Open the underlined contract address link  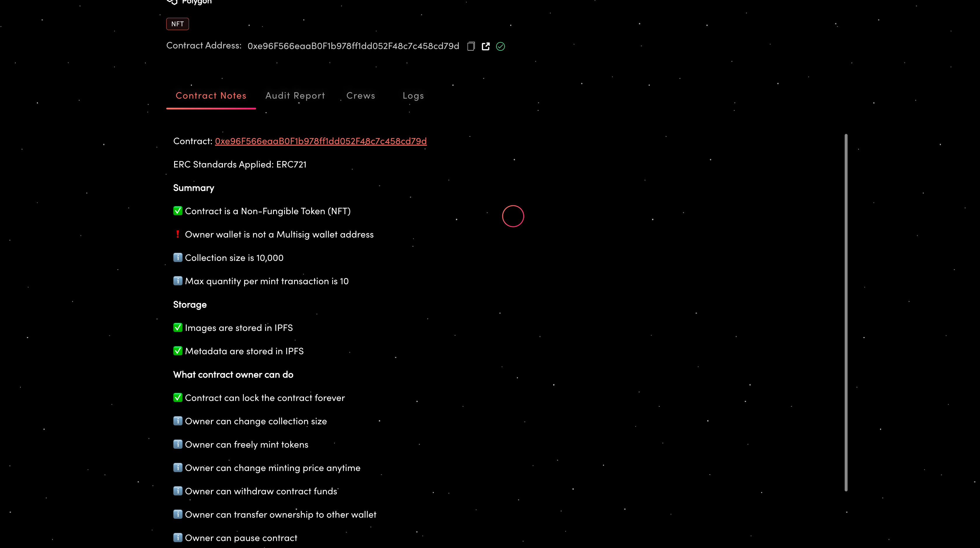(320, 141)
